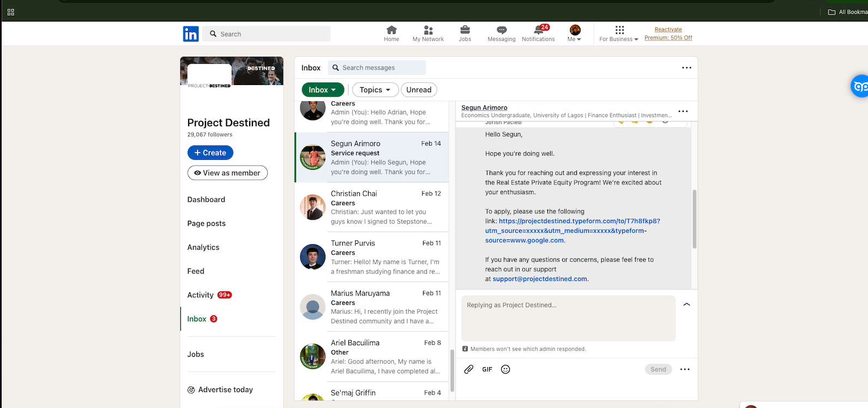
Task: Open the Me profile menu
Action: point(575,33)
